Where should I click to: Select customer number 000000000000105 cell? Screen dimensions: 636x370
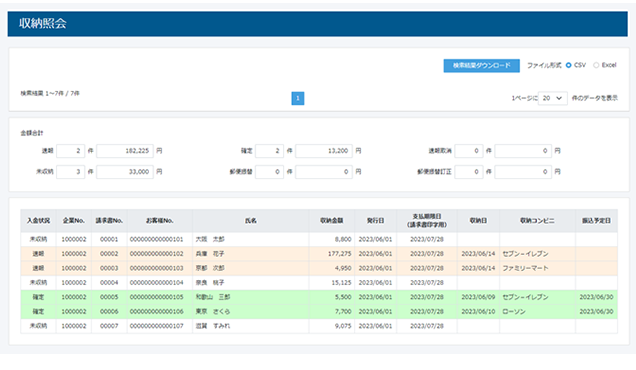click(160, 297)
